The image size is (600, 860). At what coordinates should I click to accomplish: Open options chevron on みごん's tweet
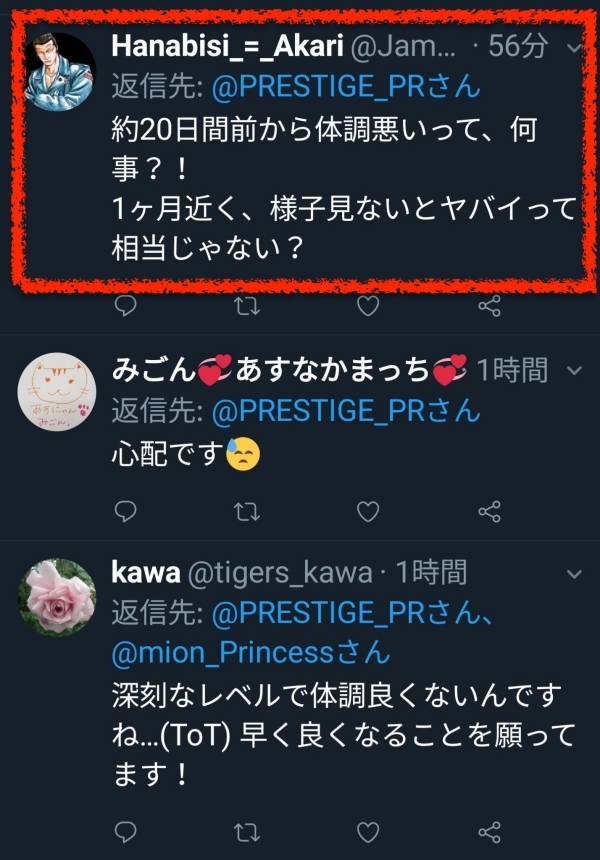click(574, 371)
